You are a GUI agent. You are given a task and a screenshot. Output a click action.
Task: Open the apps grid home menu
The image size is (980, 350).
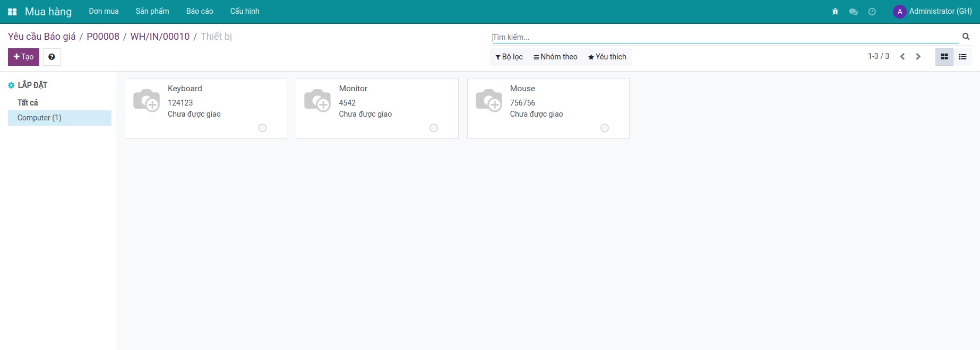pyautogui.click(x=12, y=12)
